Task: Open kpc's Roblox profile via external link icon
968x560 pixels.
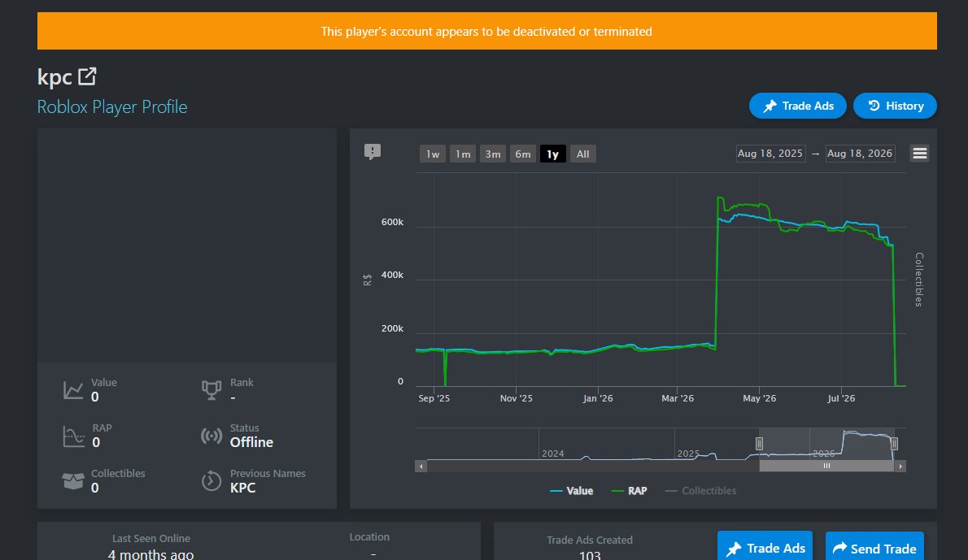Action: click(87, 76)
